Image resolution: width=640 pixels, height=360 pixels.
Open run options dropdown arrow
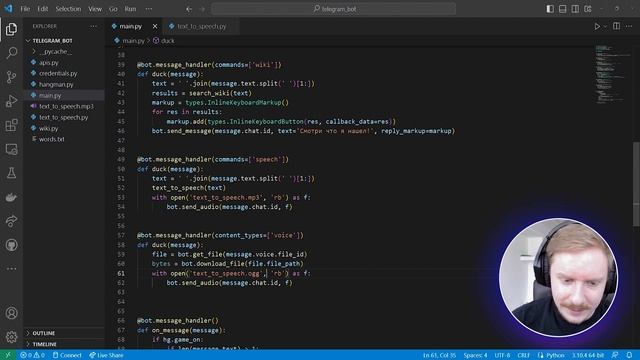[605, 26]
